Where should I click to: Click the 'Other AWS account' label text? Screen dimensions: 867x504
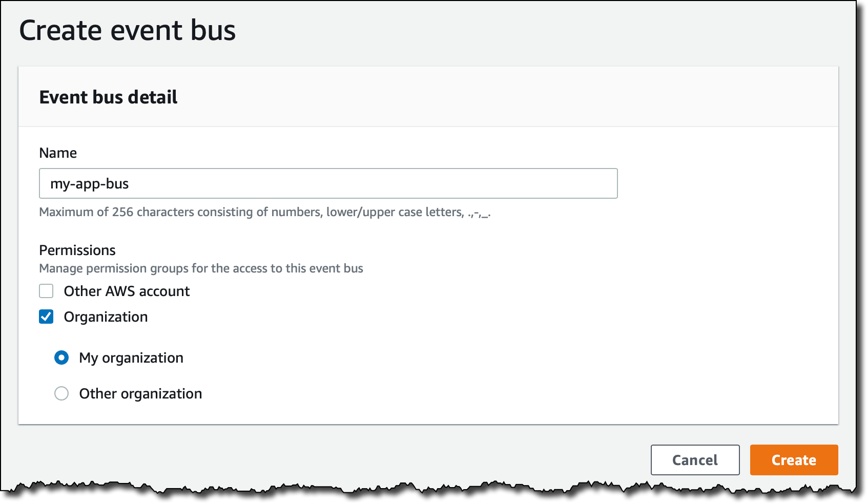point(127,291)
